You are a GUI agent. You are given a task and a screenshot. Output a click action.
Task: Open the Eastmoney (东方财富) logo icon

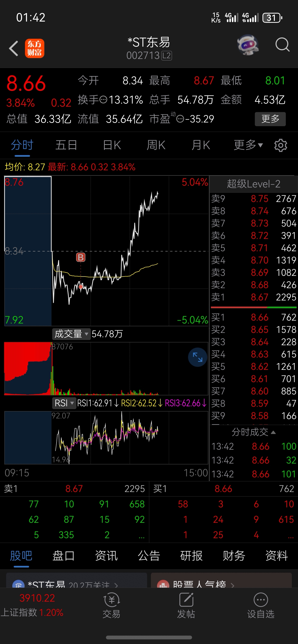point(35,49)
